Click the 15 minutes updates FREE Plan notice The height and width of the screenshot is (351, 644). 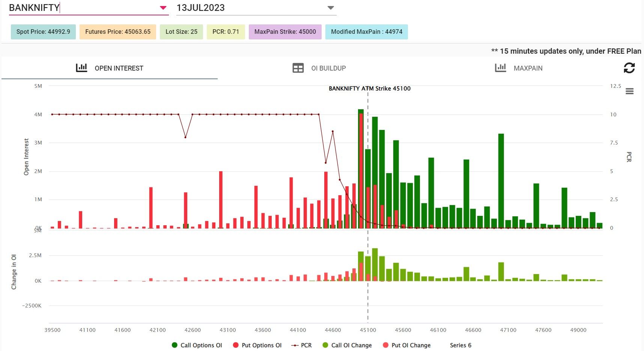pyautogui.click(x=566, y=51)
